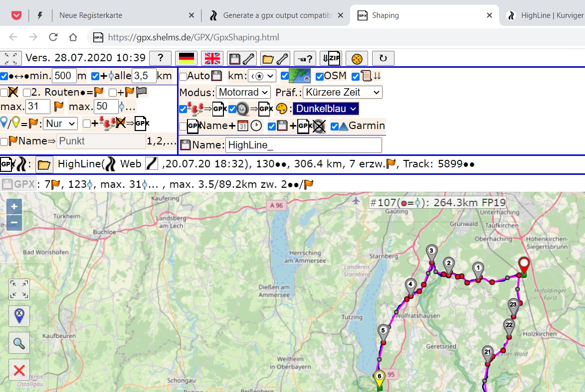Click the tooltip help hand icon

click(x=305, y=58)
